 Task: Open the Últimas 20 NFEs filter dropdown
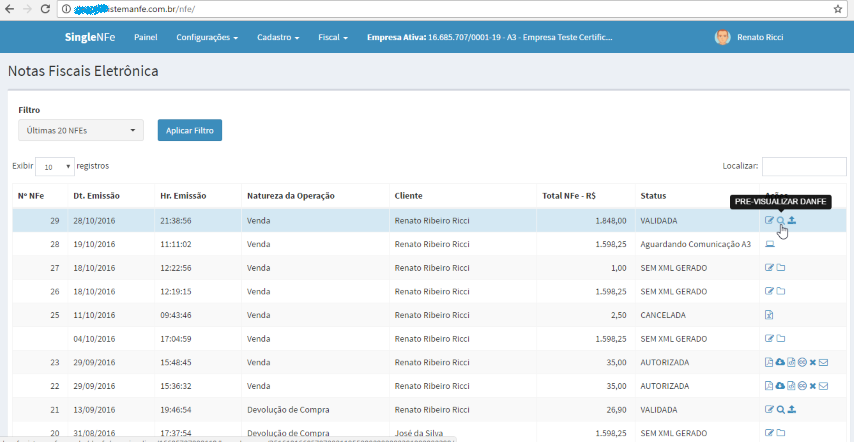(x=81, y=130)
